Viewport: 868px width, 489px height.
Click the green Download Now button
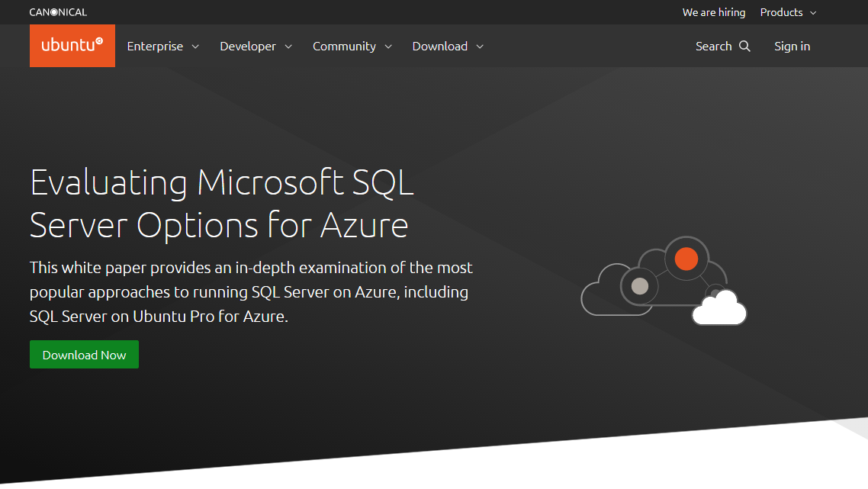[84, 355]
